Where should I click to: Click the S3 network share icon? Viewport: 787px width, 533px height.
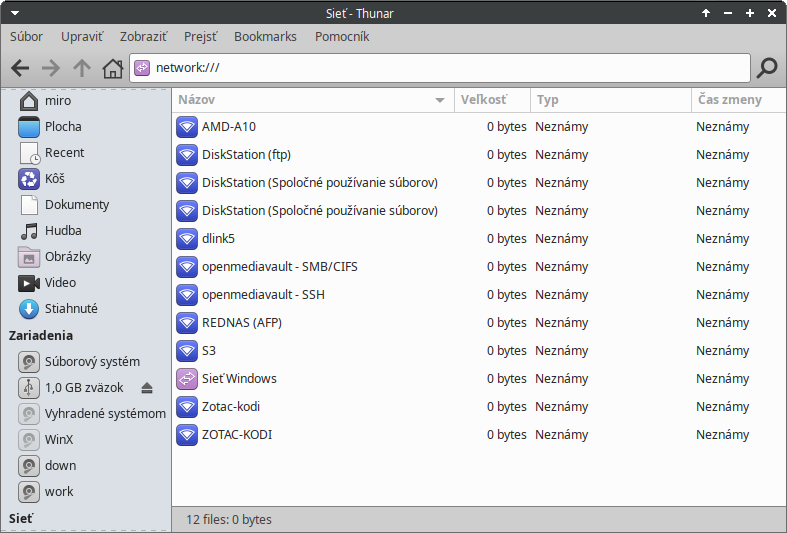187,351
